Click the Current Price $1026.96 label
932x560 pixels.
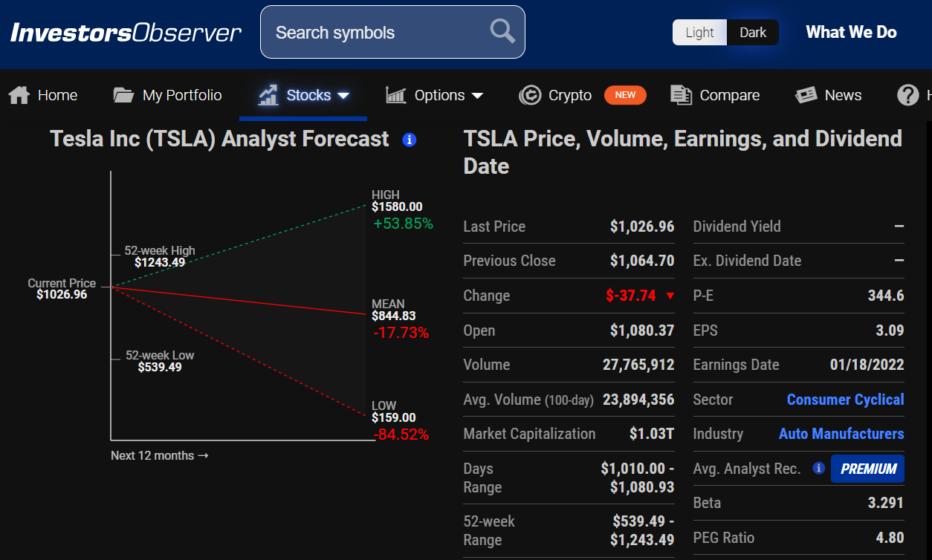click(x=62, y=289)
